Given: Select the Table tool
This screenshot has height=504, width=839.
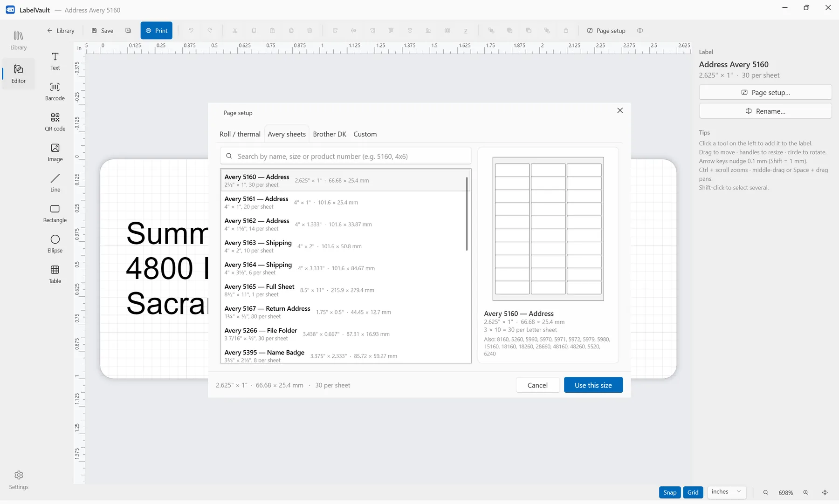Looking at the screenshot, I should (55, 274).
